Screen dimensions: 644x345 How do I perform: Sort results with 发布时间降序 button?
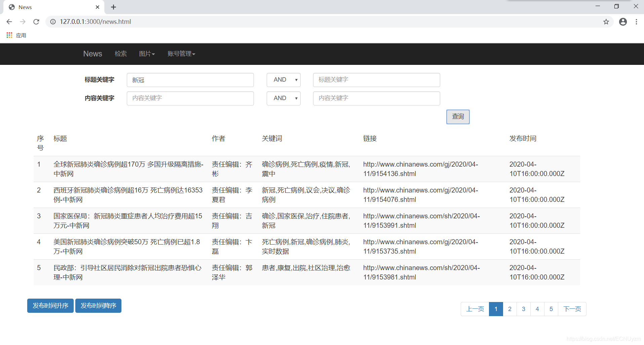(x=98, y=306)
